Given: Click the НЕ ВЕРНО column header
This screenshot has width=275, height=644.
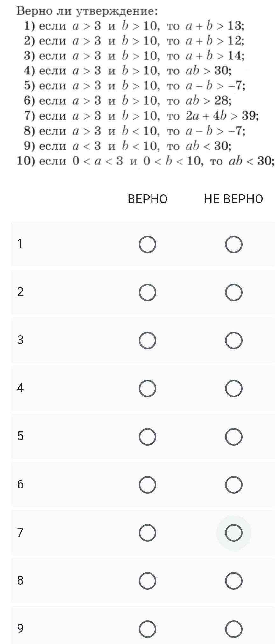Looking at the screenshot, I should coord(234,199).
